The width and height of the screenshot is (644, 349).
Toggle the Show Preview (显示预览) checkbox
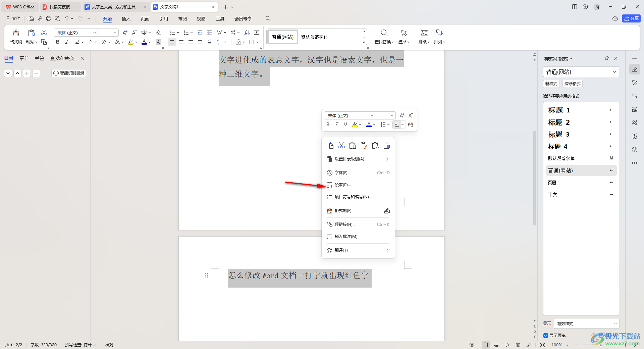tap(546, 336)
